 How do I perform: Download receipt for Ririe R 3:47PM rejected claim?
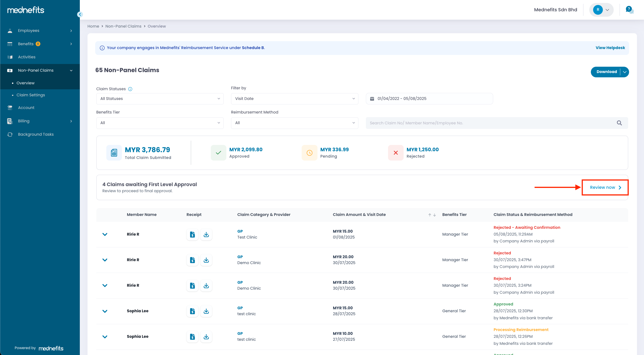click(206, 260)
